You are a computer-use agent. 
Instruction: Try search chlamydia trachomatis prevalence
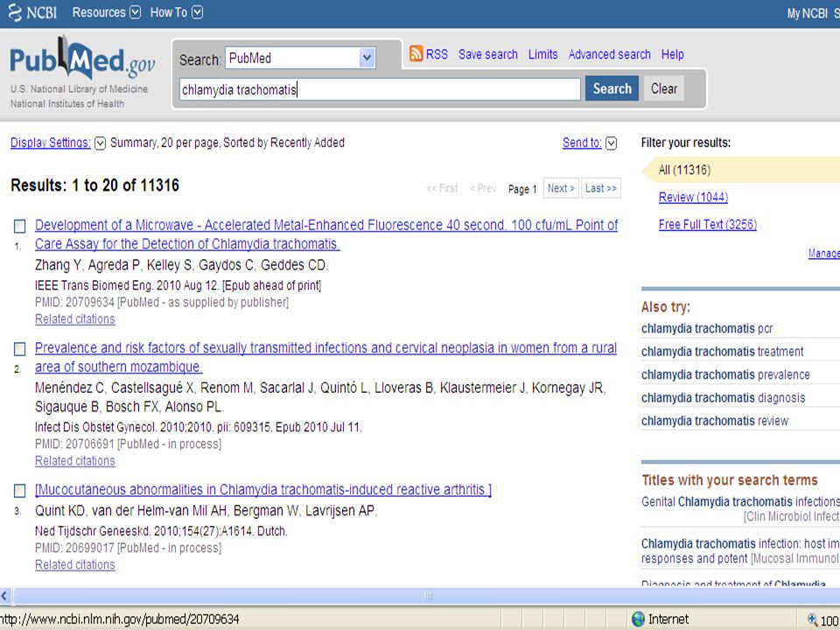click(725, 375)
